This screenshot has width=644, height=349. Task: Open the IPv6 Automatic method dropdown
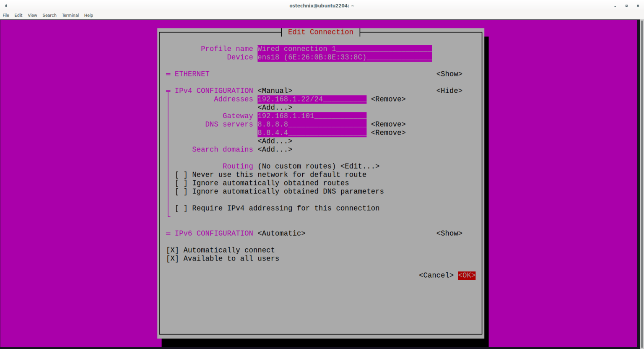tap(281, 233)
